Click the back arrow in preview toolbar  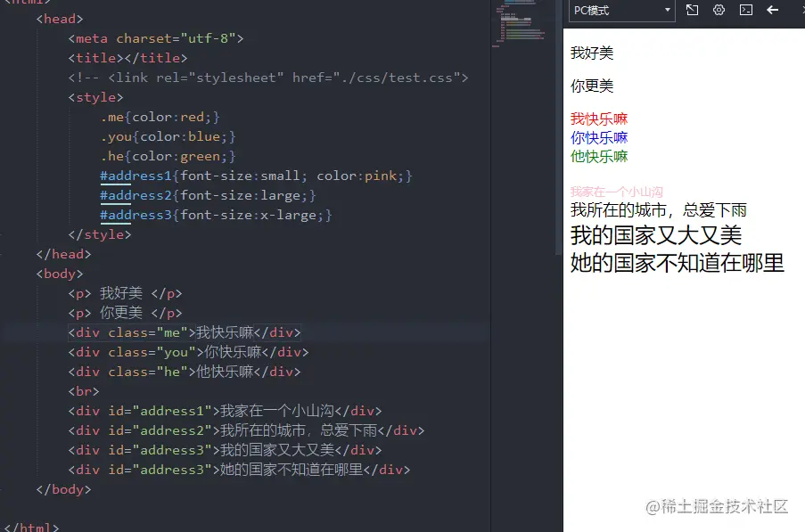coord(773,10)
